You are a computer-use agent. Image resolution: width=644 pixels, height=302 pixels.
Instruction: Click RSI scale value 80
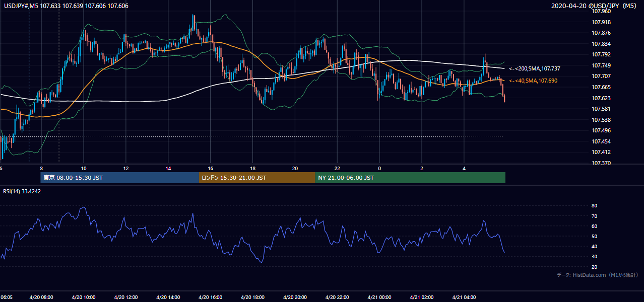click(x=594, y=206)
